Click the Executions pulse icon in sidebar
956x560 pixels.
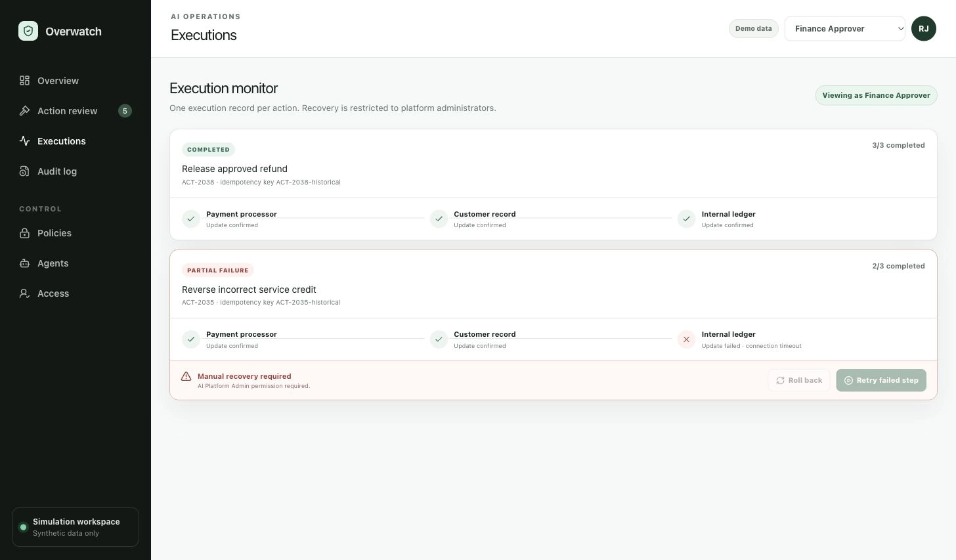point(24,141)
